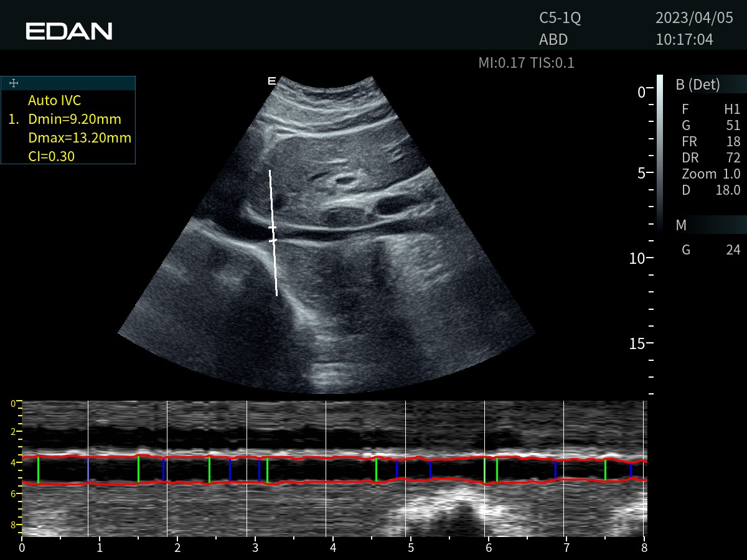
Task: Click the Zoom 1.0 parameter
Action: coord(711,174)
